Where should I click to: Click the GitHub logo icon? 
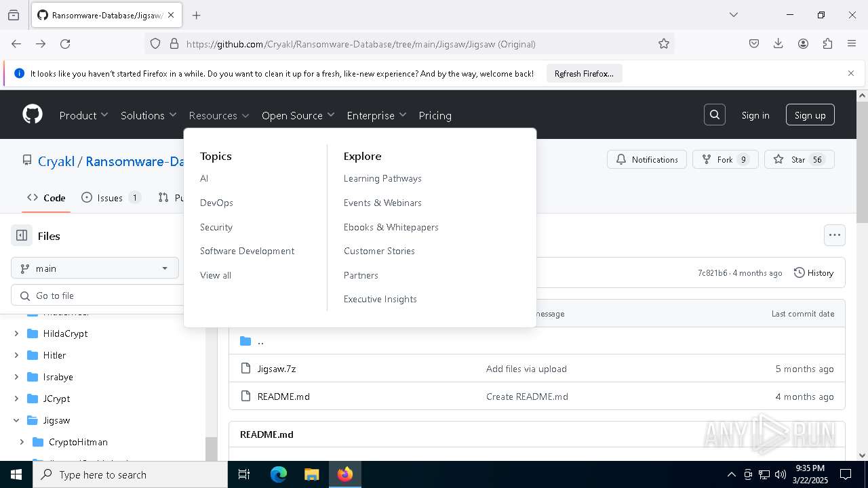(x=33, y=115)
